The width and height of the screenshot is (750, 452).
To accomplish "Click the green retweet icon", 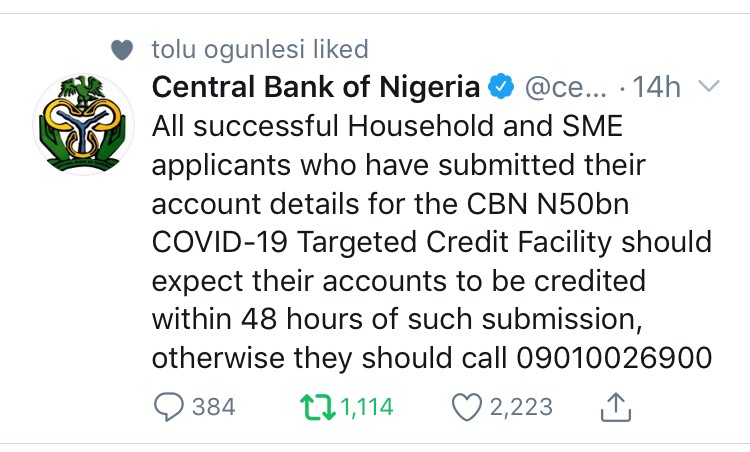I will point(316,406).
